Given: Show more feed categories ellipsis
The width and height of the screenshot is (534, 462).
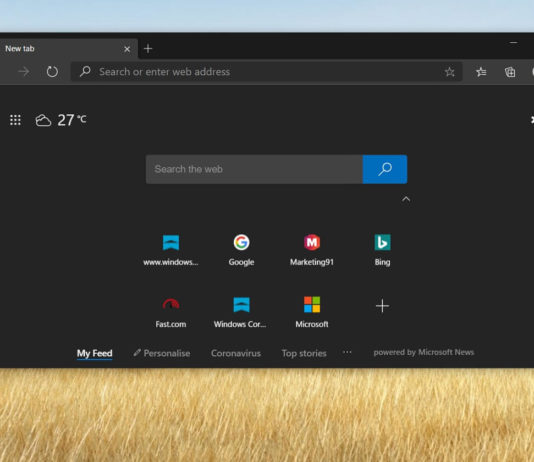Looking at the screenshot, I should [x=347, y=352].
